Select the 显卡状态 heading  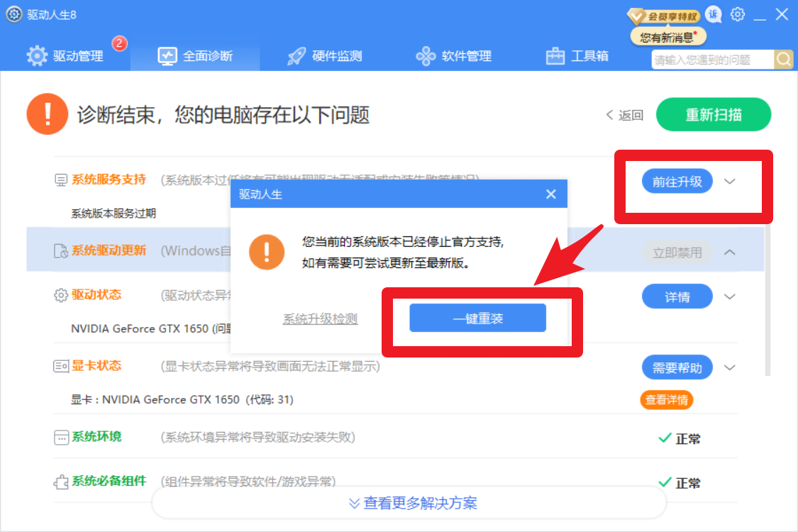(96, 365)
